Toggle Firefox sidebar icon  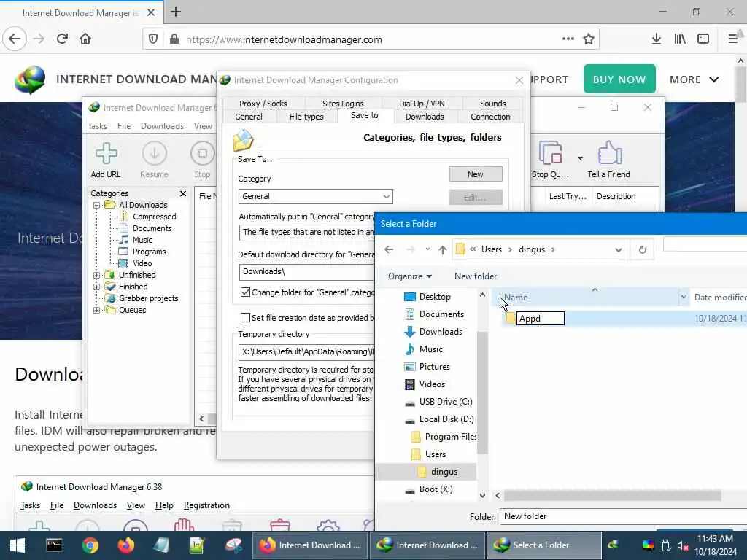(x=703, y=39)
